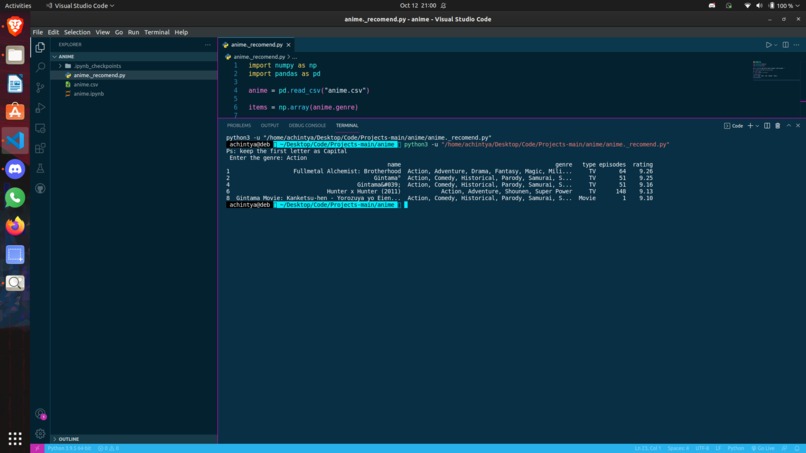
Task: Open editor More Actions ellipsis
Action: 797,45
